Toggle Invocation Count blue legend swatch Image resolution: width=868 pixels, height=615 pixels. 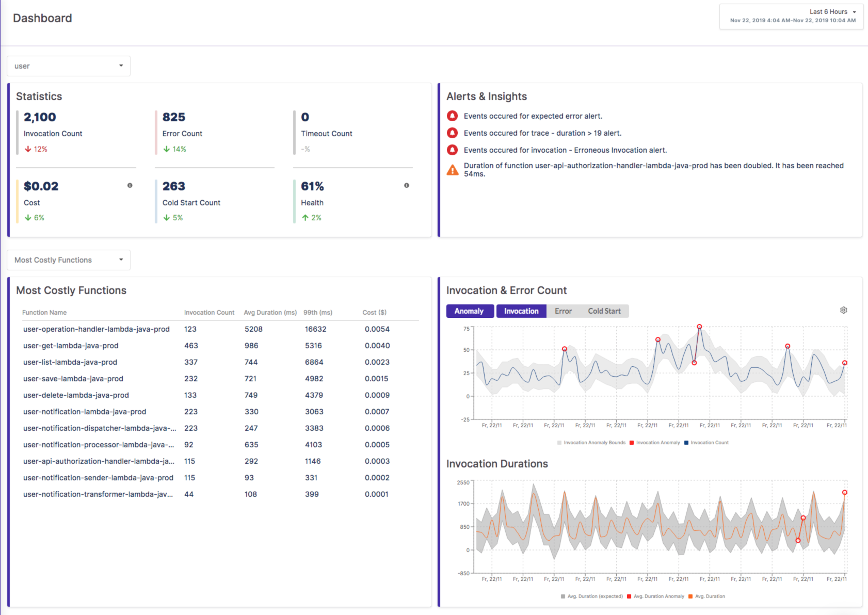686,443
